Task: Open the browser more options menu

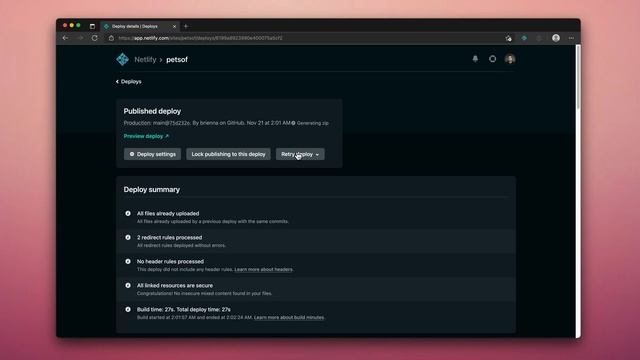Action: pyautogui.click(x=571, y=38)
